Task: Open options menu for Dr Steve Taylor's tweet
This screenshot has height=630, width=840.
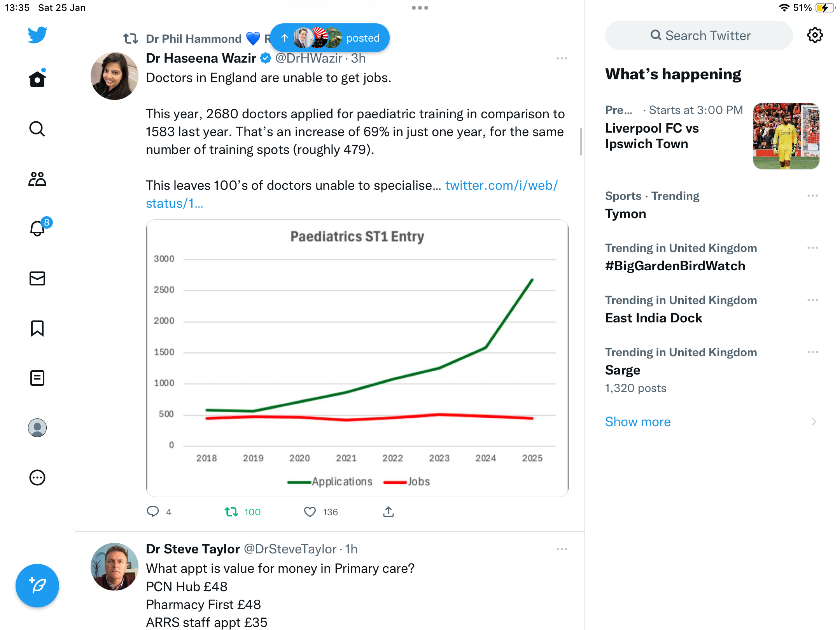Action: 562,549
